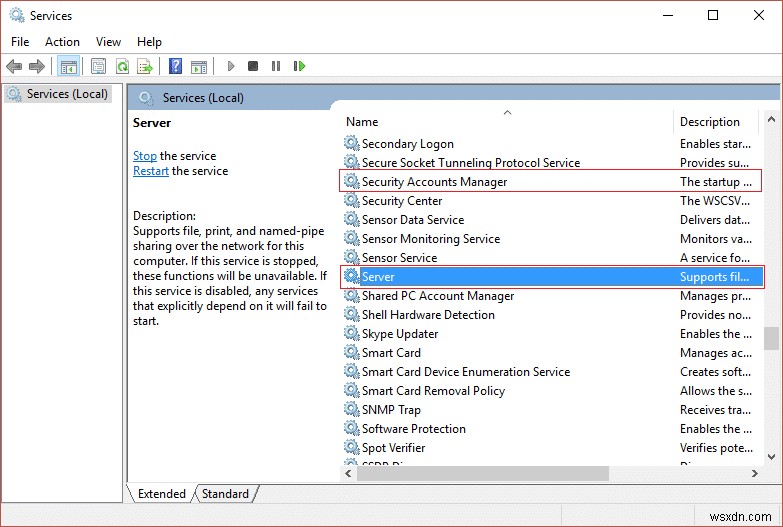Viewport: 783px width, 527px height.
Task: Click the Back arrow toolbar icon
Action: (x=14, y=66)
